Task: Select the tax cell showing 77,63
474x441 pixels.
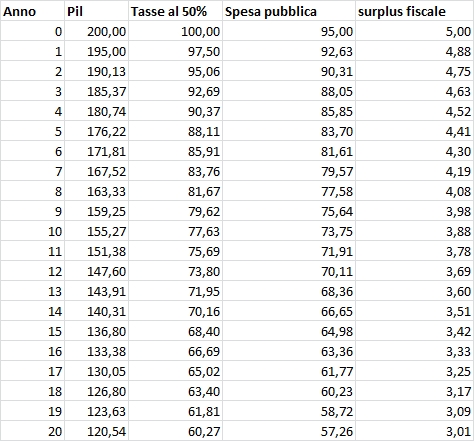Action: click(175, 231)
